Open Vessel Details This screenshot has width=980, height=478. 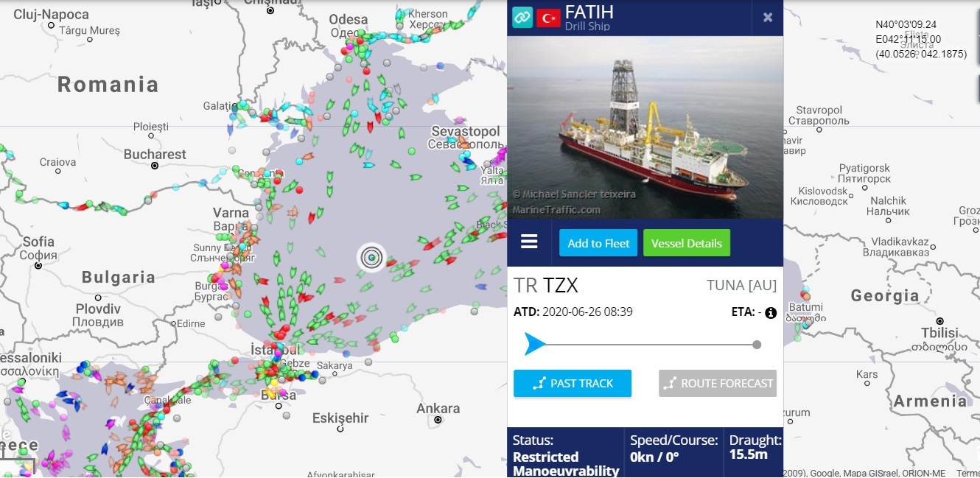coord(687,243)
